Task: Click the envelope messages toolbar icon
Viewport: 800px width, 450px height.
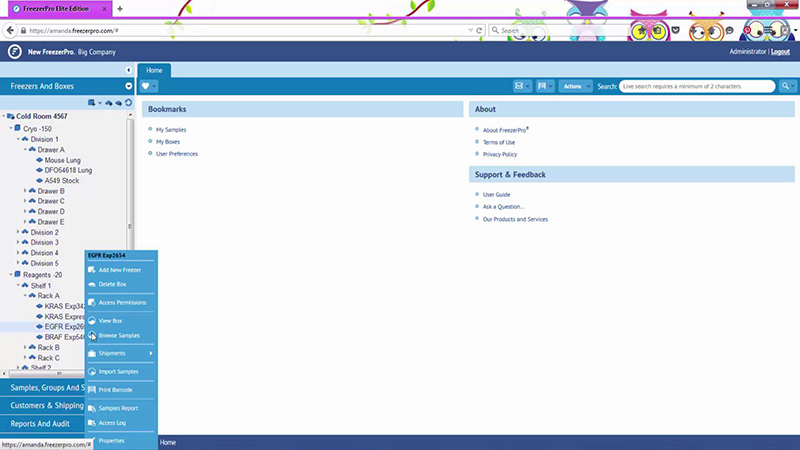Action: [x=519, y=86]
